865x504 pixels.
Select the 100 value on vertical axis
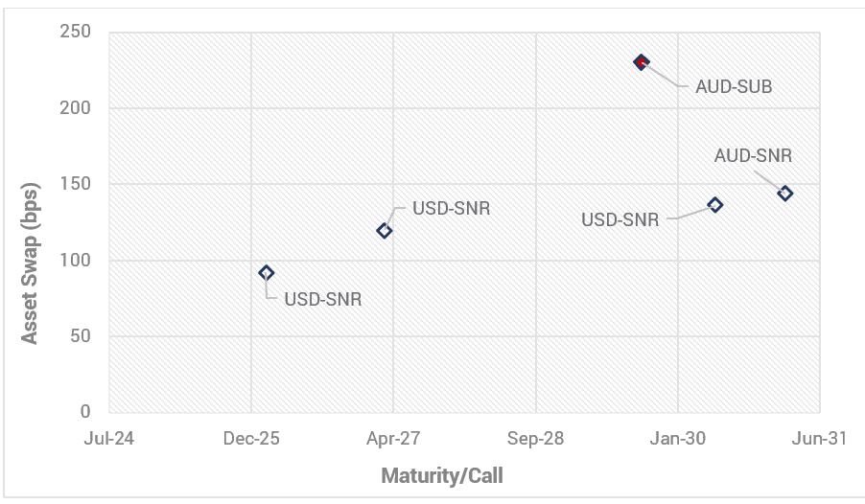(81, 261)
